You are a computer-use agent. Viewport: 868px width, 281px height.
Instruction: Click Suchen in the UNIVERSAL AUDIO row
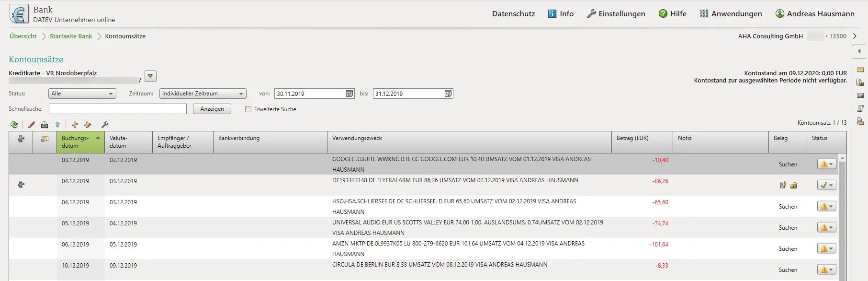(x=788, y=228)
